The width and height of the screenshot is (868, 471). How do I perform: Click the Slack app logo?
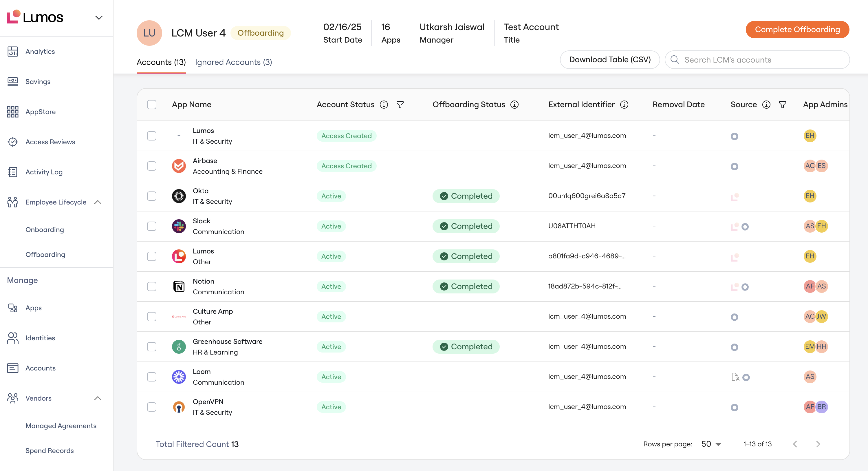point(179,226)
